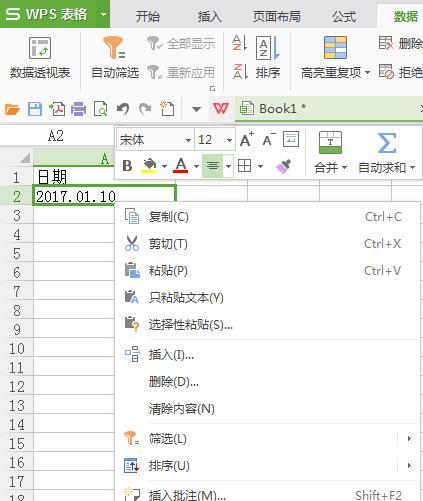Click the A2 cell name box
423x501 pixels.
(x=56, y=136)
